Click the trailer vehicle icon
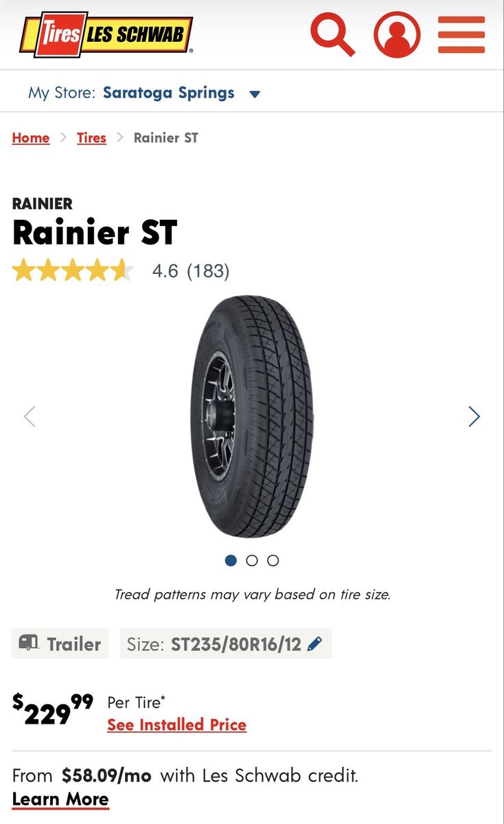This screenshot has height=824, width=504. 29,643
